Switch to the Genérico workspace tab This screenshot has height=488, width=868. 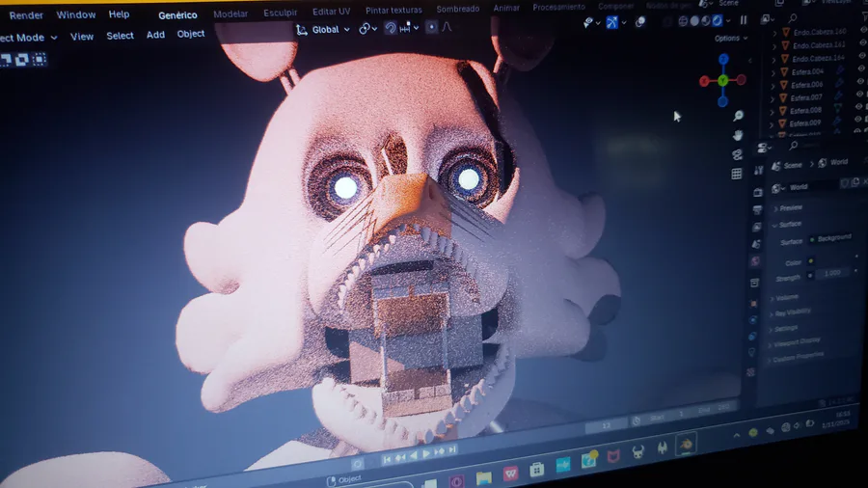177,14
